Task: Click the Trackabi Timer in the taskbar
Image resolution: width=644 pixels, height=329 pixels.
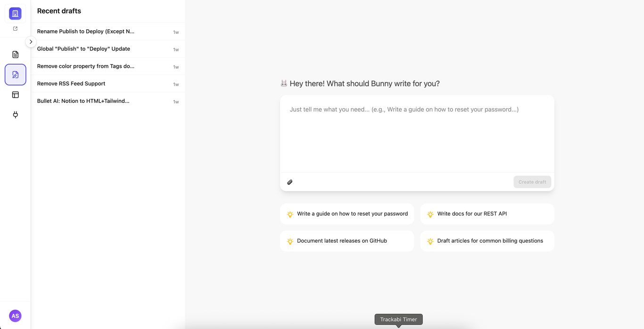Action: (x=398, y=319)
